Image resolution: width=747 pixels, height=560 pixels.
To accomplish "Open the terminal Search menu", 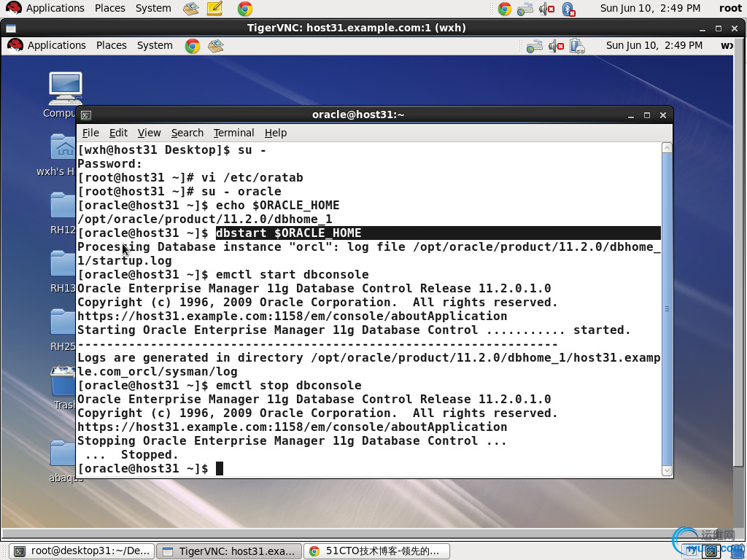I will pyautogui.click(x=187, y=133).
